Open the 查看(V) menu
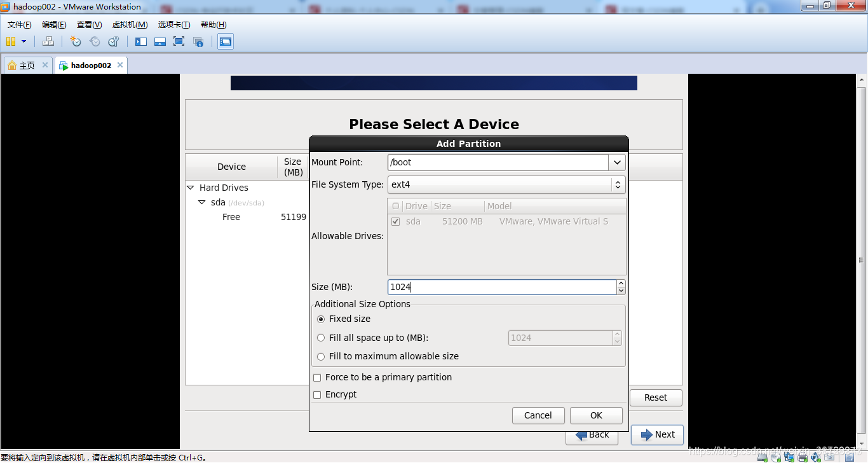This screenshot has width=868, height=463. click(89, 25)
